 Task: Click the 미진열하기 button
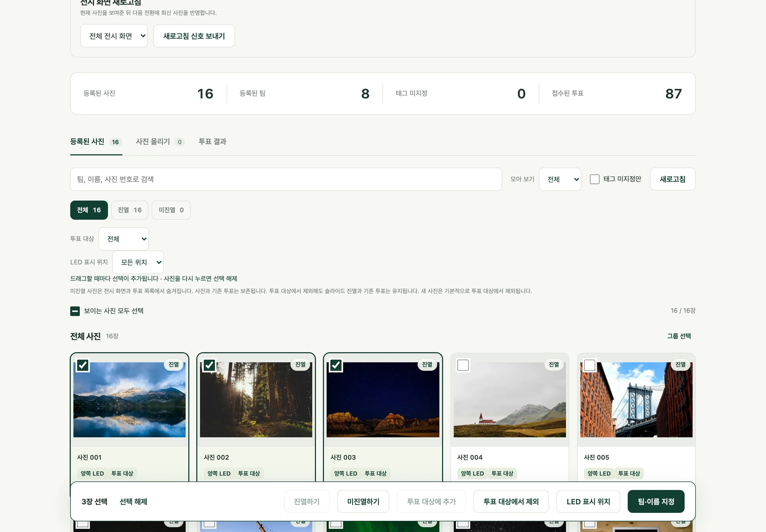363,502
